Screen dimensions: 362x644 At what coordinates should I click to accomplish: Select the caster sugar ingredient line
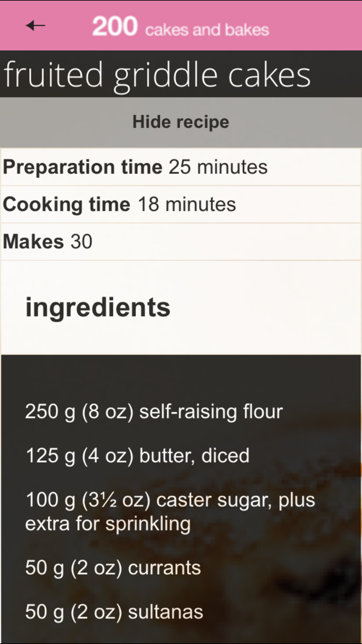pos(170,512)
